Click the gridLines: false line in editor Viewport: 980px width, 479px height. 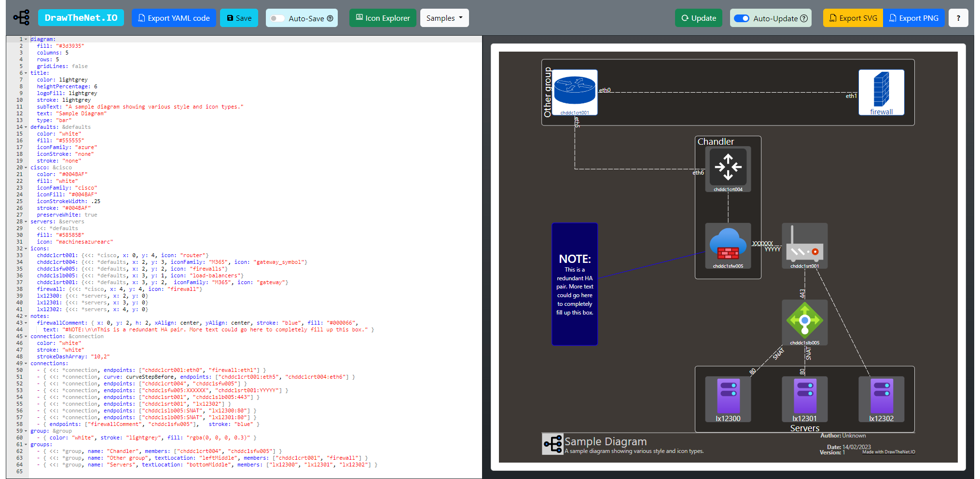(x=62, y=66)
